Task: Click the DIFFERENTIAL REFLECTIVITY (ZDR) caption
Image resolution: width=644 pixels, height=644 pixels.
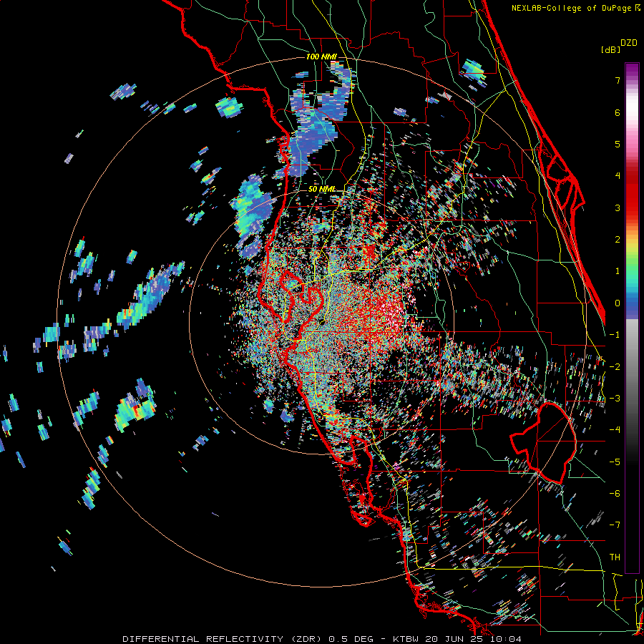Action: pos(223,639)
